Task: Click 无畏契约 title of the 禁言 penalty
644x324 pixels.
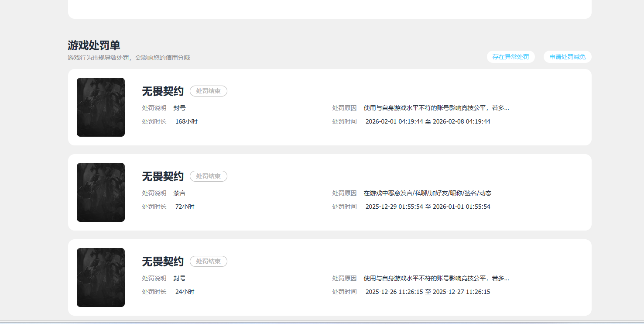Action: (162, 176)
